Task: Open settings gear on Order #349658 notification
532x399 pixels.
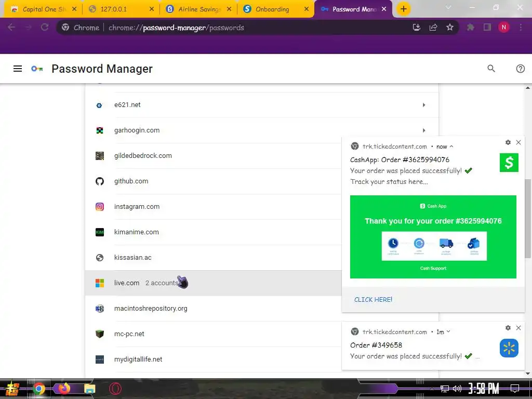Action: (508, 328)
